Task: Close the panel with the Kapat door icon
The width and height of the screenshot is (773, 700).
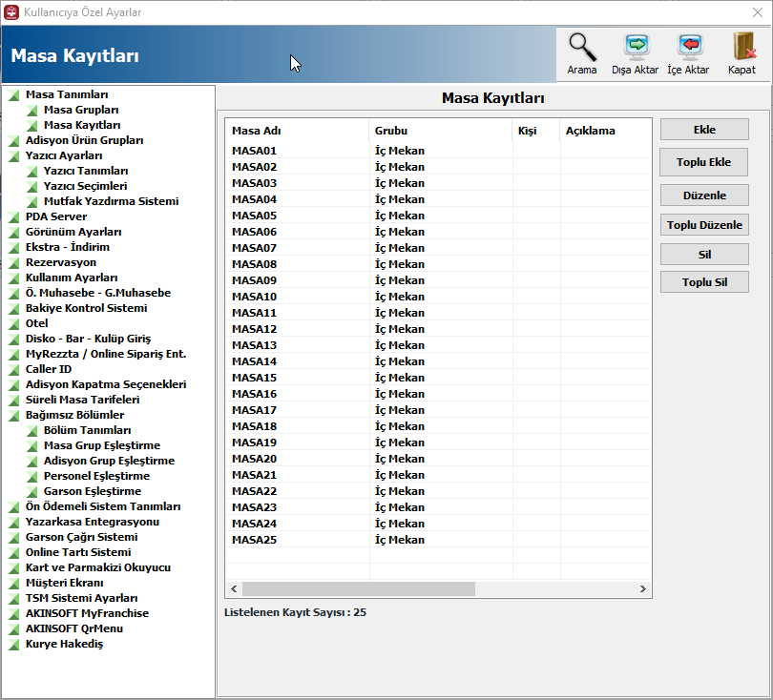Action: click(742, 48)
